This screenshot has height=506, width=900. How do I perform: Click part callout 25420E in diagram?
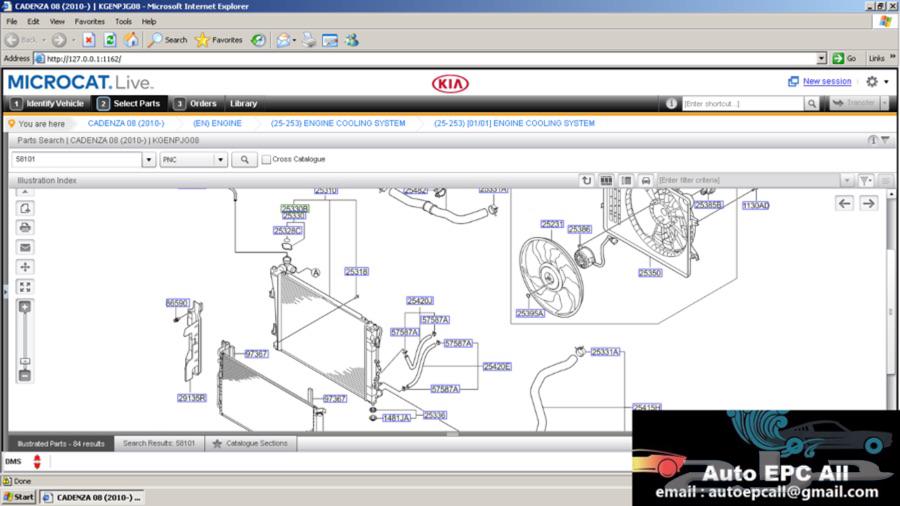tap(497, 367)
